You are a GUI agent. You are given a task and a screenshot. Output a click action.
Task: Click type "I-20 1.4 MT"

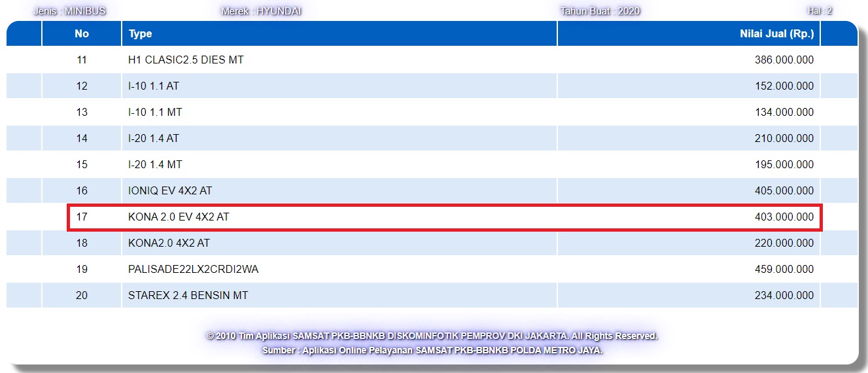(x=155, y=164)
